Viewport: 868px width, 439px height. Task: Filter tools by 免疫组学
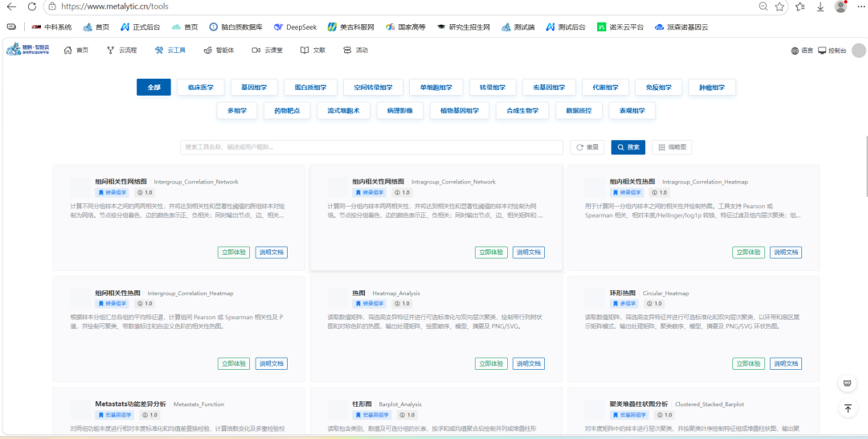pyautogui.click(x=659, y=88)
